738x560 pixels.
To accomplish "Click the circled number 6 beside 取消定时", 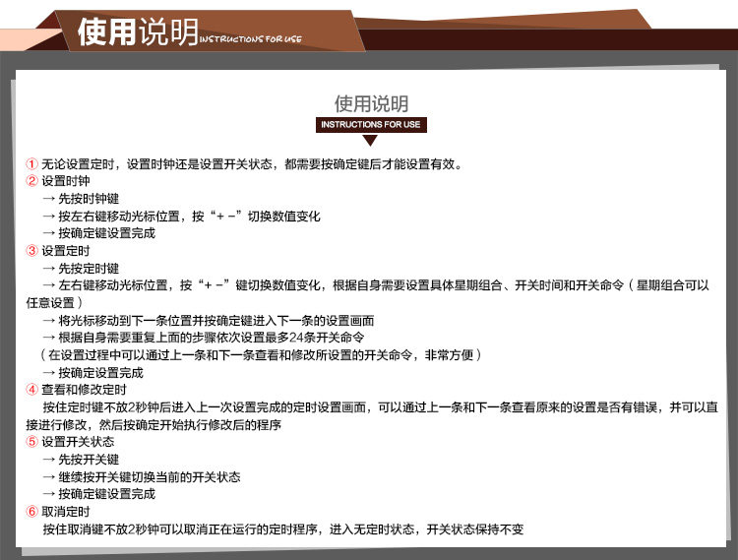I will click(x=31, y=511).
